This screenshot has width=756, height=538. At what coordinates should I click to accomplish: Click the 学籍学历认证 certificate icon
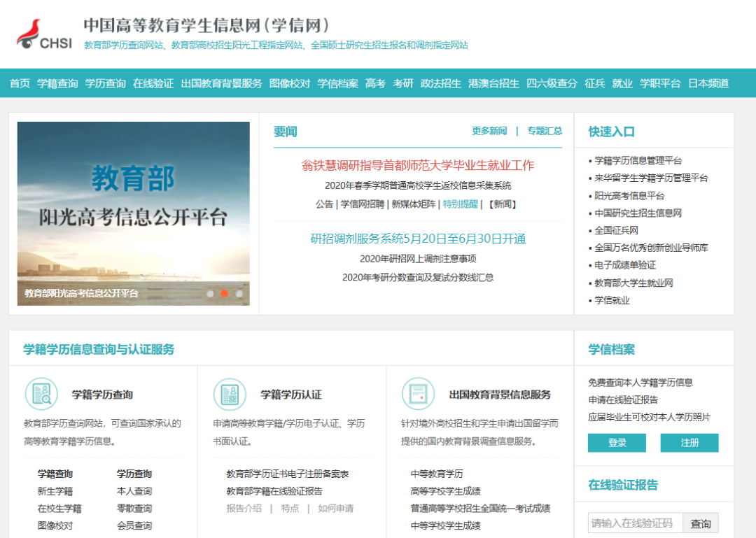click(x=230, y=394)
